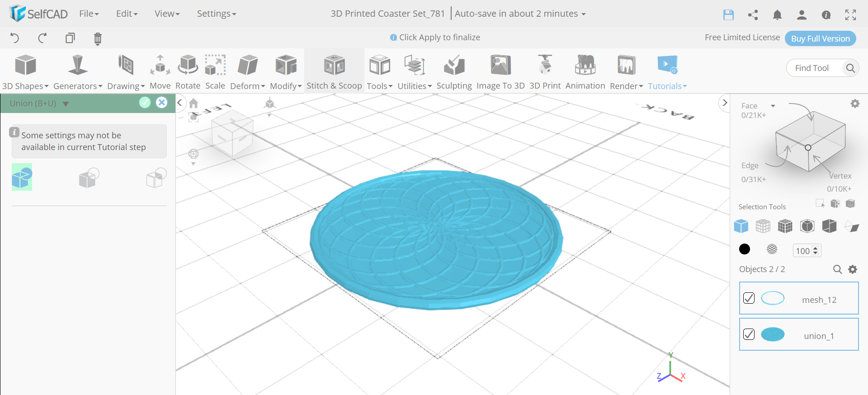Click Buy Full Version button
Screen dimensions: 868x395
tap(820, 38)
